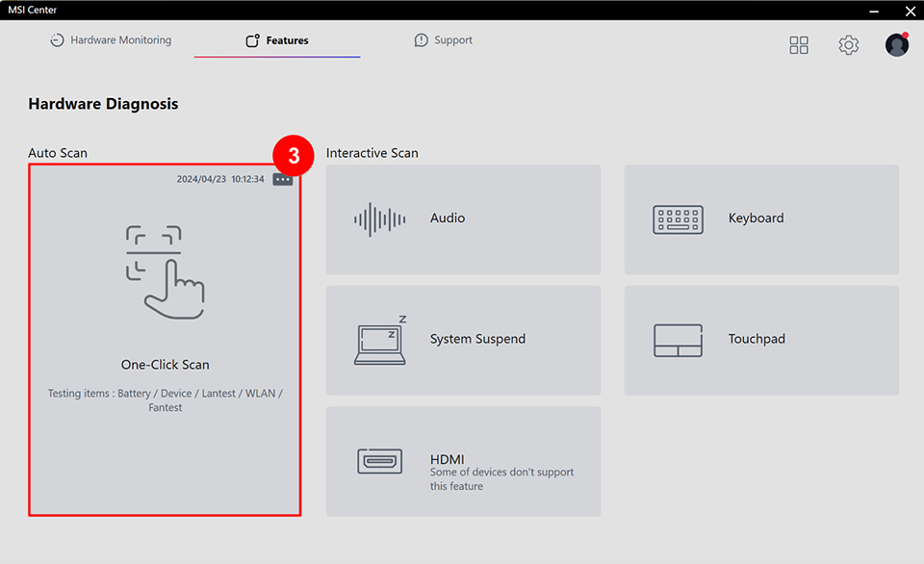Click the HDMI unsupported devices note
Screen dimensions: 924x564
point(501,479)
